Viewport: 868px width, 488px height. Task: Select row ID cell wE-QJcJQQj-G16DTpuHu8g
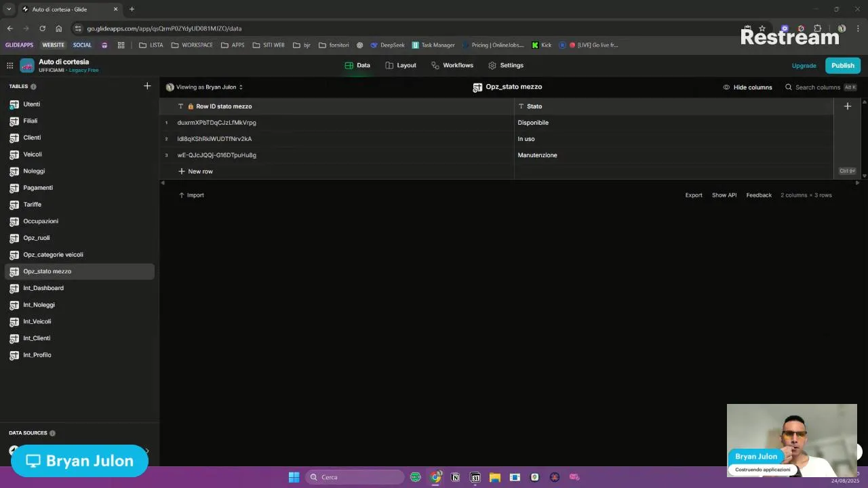pyautogui.click(x=344, y=155)
